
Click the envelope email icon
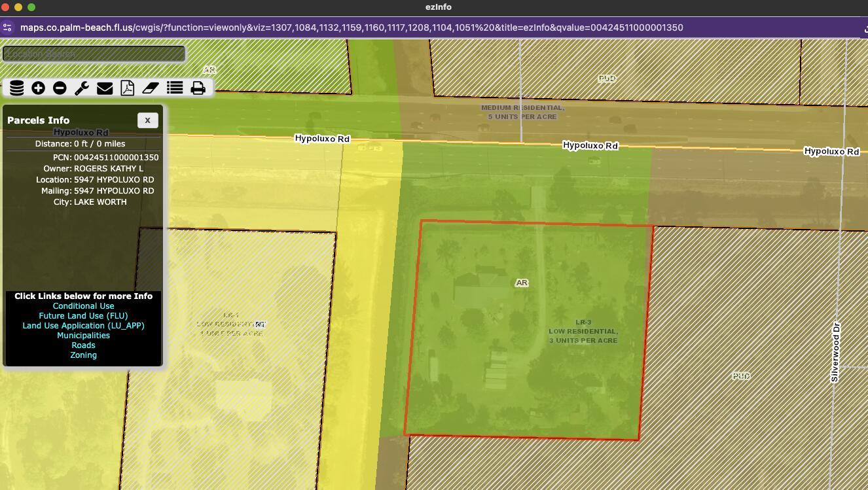pyautogui.click(x=105, y=88)
